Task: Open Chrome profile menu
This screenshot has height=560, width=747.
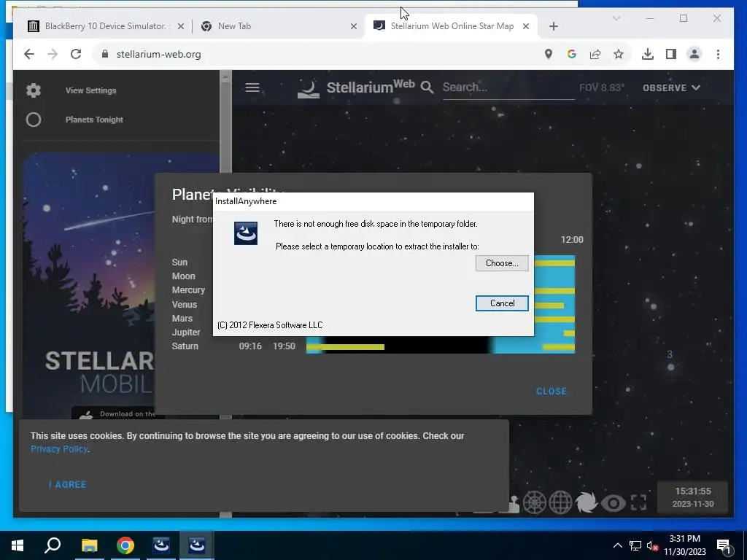Action: coord(694,54)
